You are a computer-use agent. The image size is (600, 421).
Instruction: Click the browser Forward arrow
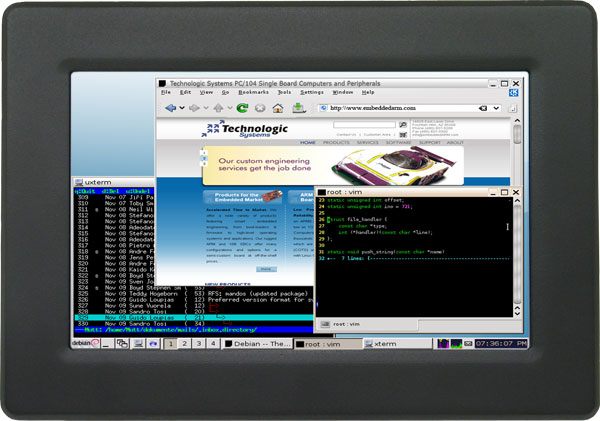(194, 108)
